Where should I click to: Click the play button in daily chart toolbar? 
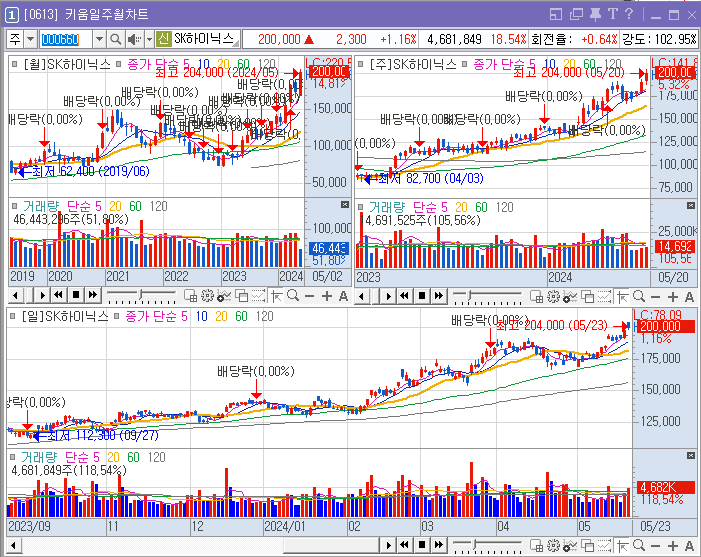pos(388,545)
